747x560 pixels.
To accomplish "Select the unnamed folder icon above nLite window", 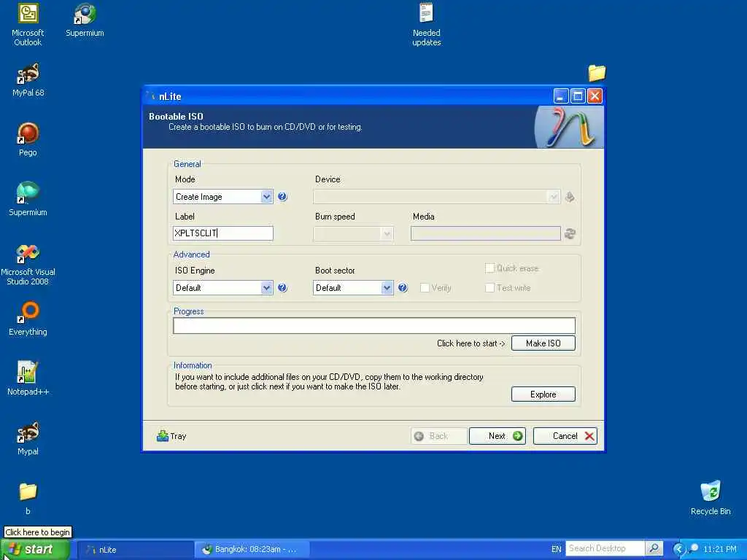I will coord(597,73).
